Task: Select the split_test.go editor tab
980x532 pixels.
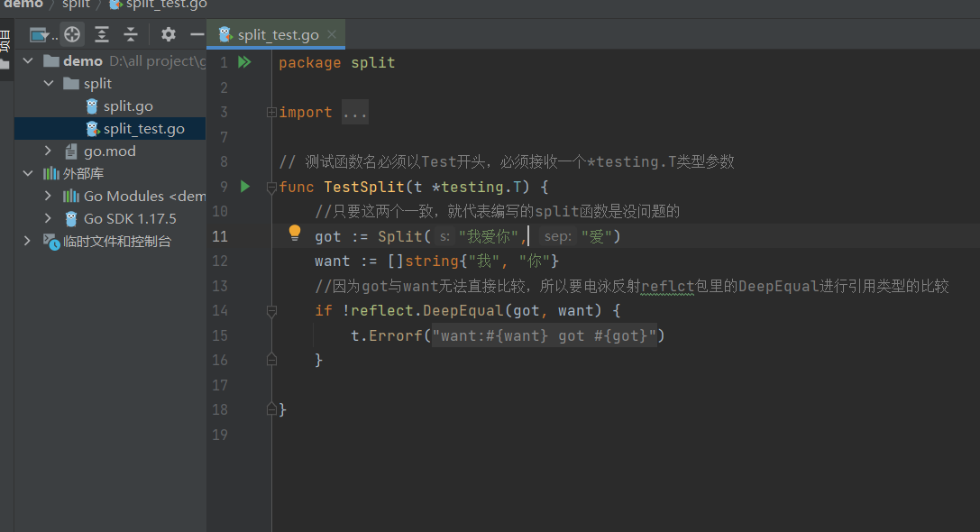Action: click(277, 35)
